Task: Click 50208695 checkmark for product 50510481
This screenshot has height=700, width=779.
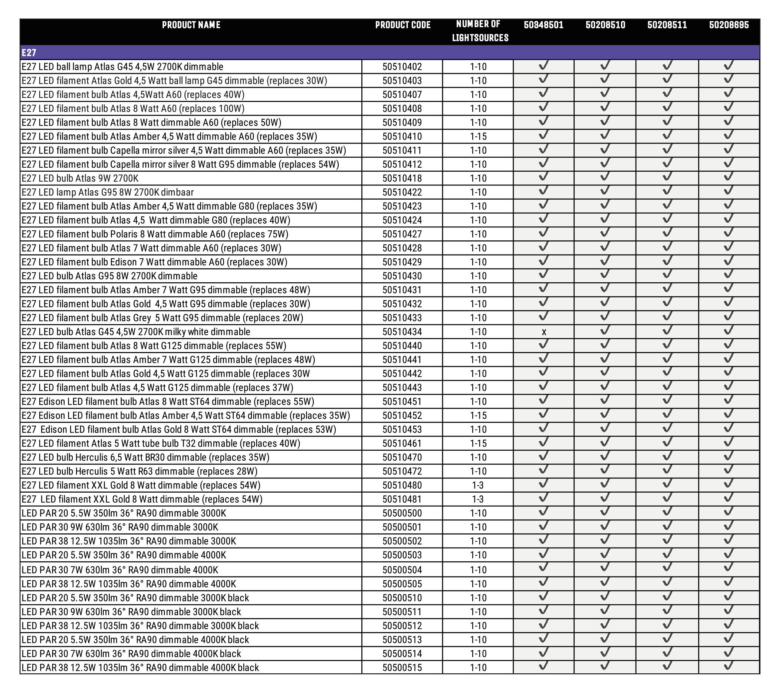Action: tap(729, 499)
